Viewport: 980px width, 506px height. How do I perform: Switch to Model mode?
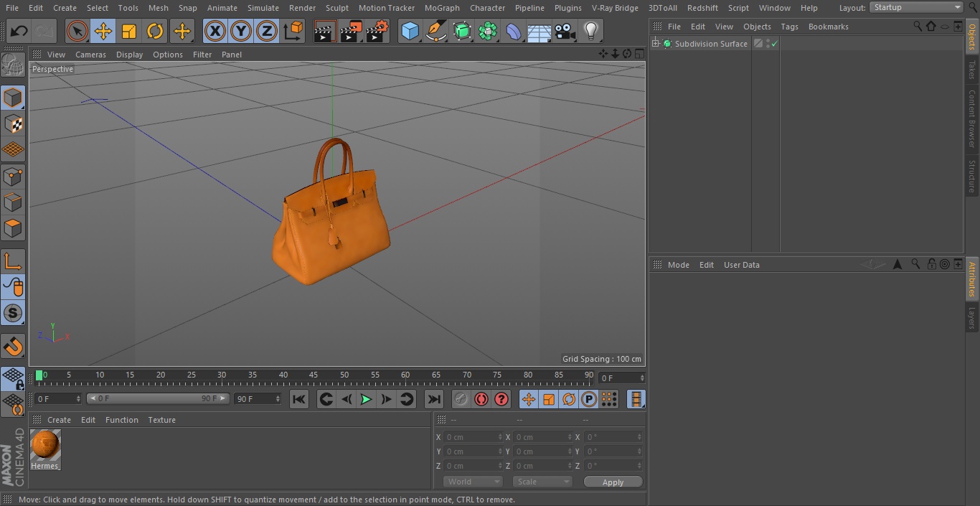(x=13, y=98)
